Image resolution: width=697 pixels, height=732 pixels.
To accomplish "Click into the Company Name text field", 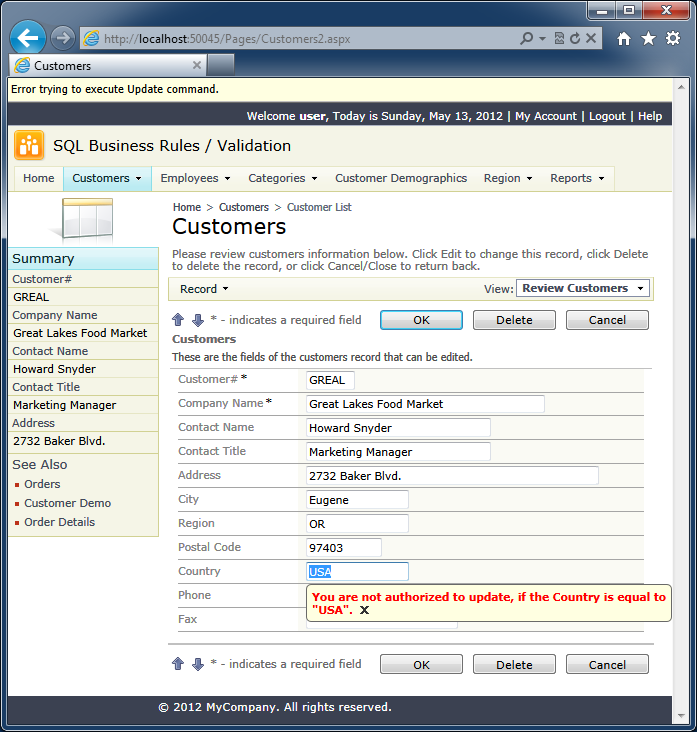I will tap(425, 404).
